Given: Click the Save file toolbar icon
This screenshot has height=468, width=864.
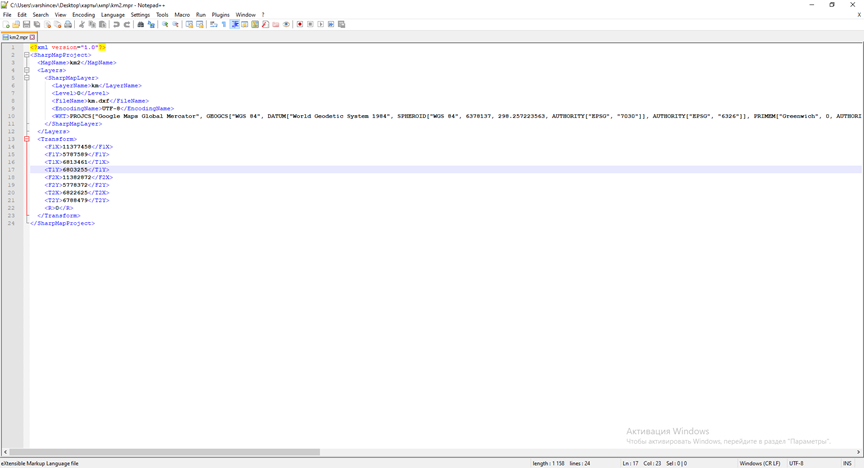Looking at the screenshot, I should click(x=27, y=24).
